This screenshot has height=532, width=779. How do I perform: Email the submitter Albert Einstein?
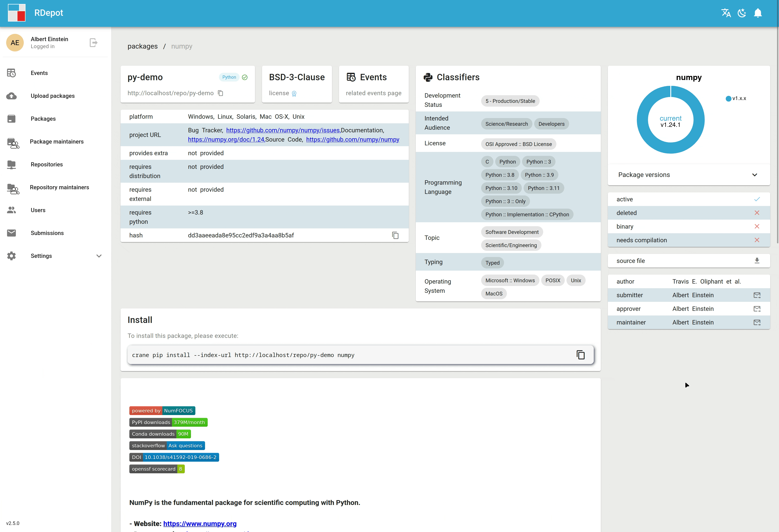click(757, 295)
